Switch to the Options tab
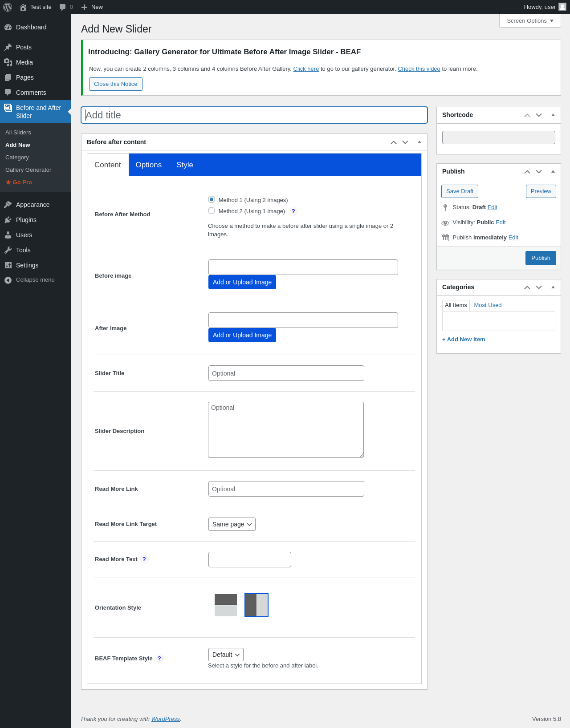The height and width of the screenshot is (728, 570). point(149,165)
